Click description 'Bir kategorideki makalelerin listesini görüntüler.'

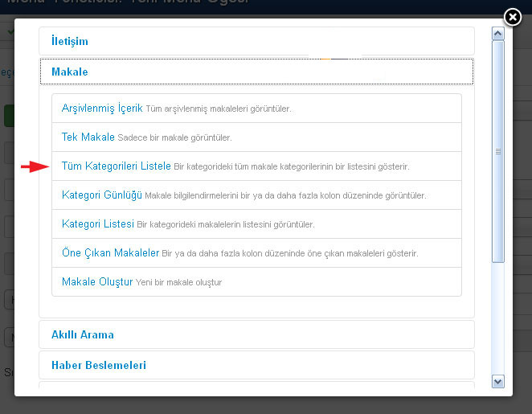pyautogui.click(x=226, y=224)
